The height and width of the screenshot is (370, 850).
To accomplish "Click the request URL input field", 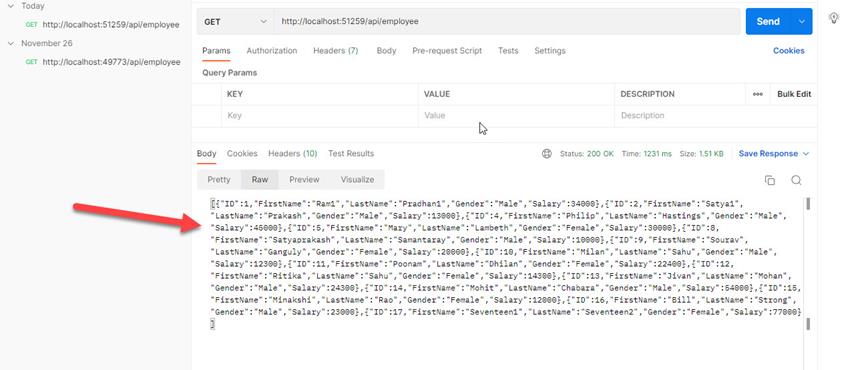I will [506, 22].
